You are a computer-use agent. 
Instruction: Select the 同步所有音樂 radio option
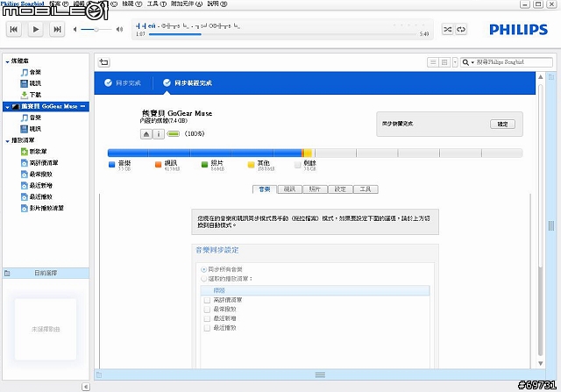coord(204,269)
